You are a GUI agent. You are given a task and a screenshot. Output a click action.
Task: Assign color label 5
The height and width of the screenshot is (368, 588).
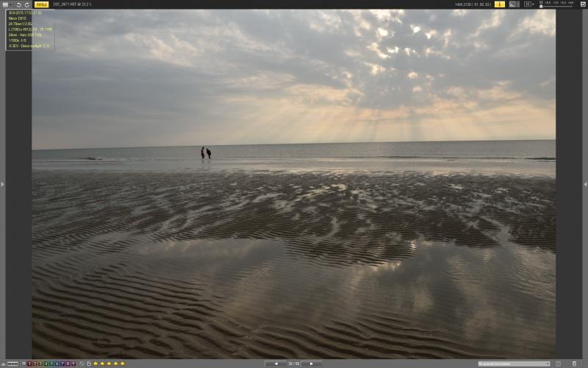point(51,364)
